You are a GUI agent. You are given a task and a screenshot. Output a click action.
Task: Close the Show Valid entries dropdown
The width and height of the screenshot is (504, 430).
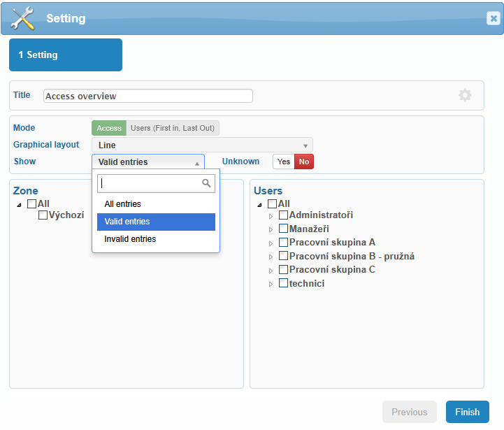(148, 162)
